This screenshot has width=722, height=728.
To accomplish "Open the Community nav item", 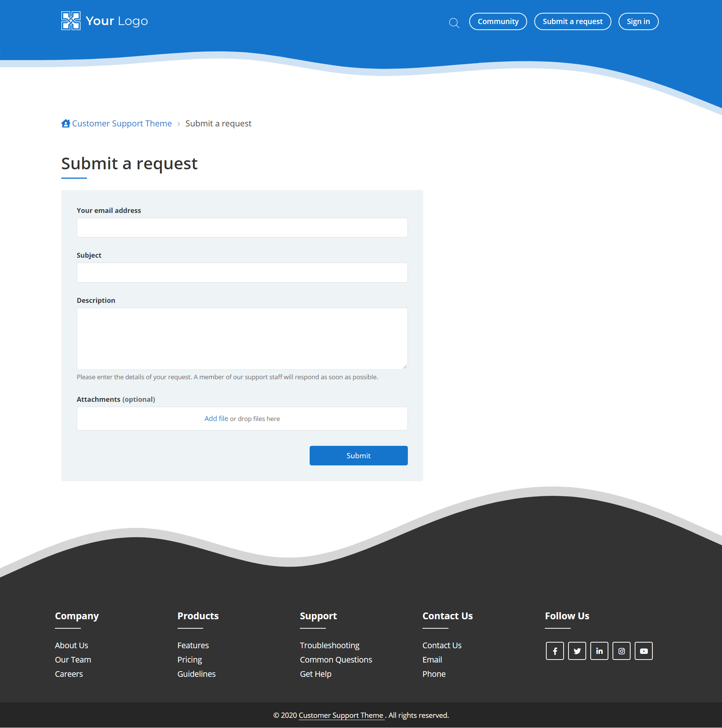I will point(498,21).
